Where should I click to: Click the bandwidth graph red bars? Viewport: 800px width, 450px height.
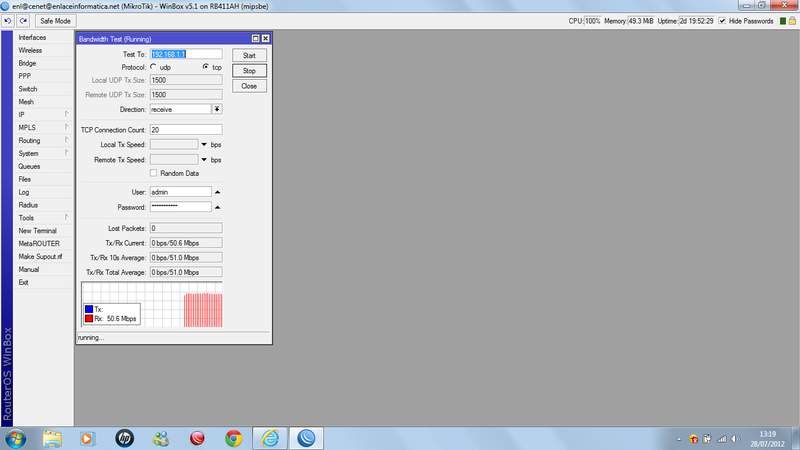(x=203, y=310)
